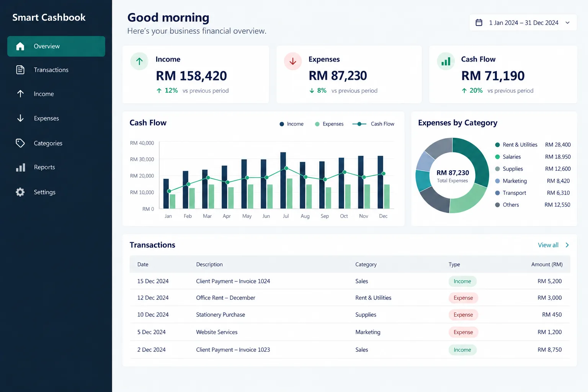Click the RM 8,750 amount cell
The width and height of the screenshot is (588, 392).
click(550, 350)
